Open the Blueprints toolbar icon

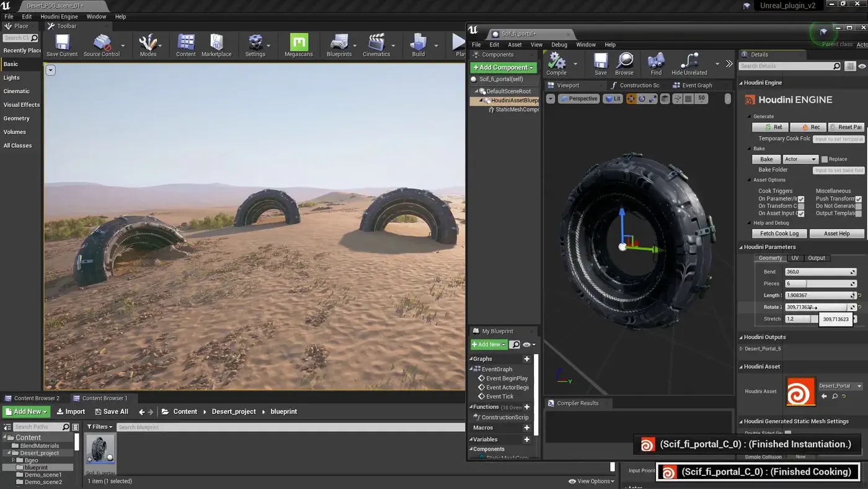coord(339,45)
